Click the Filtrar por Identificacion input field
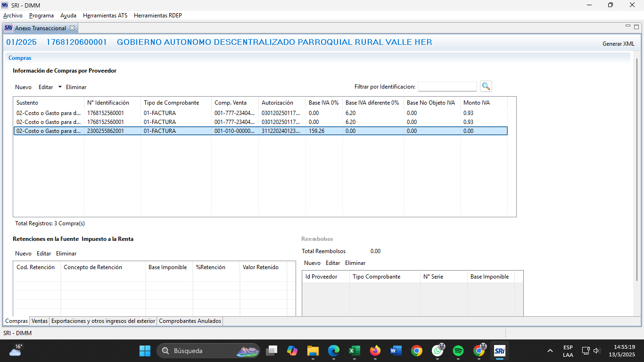 (447, 87)
